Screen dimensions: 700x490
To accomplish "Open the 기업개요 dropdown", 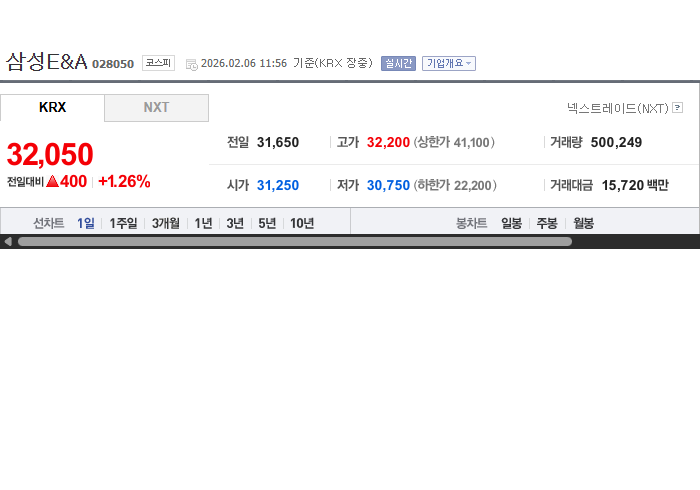I will [449, 63].
